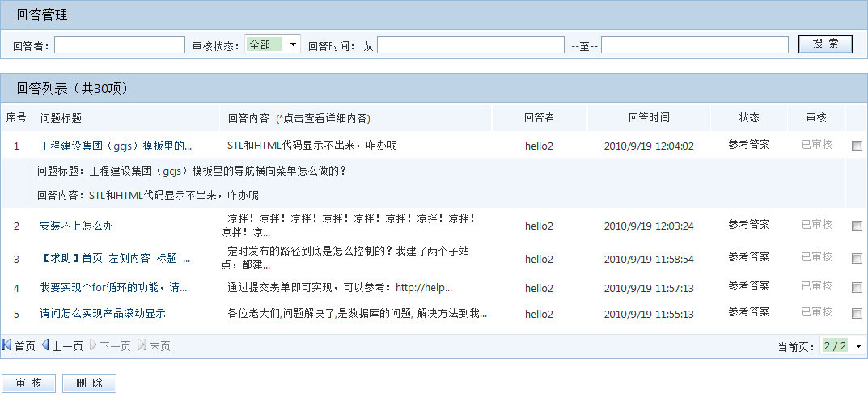This screenshot has width=868, height=406.
Task: Click the 删除 button
Action: (89, 383)
